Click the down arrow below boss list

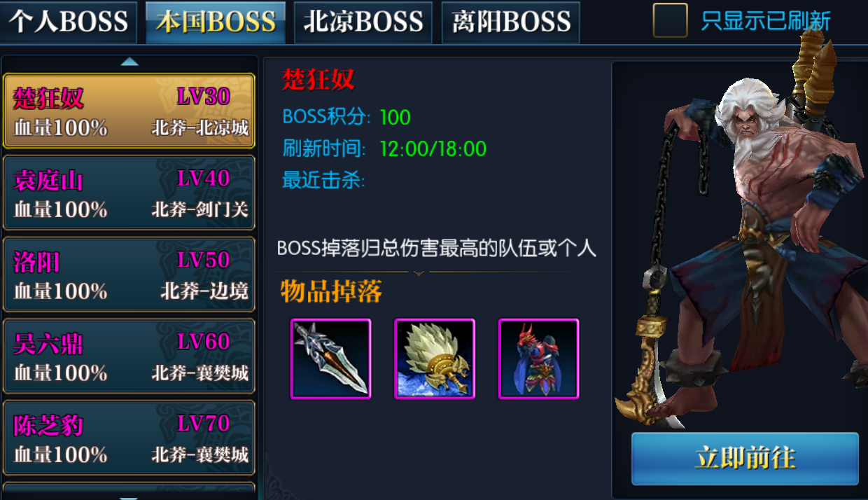[129, 497]
